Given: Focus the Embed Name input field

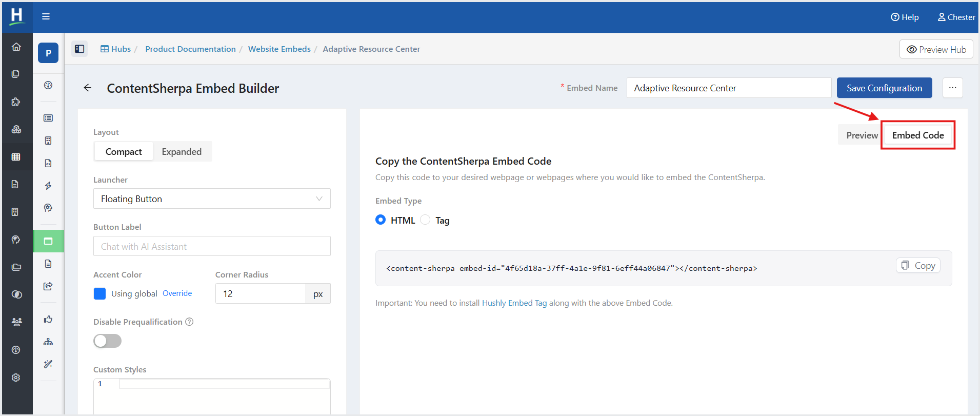Looking at the screenshot, I should 729,88.
